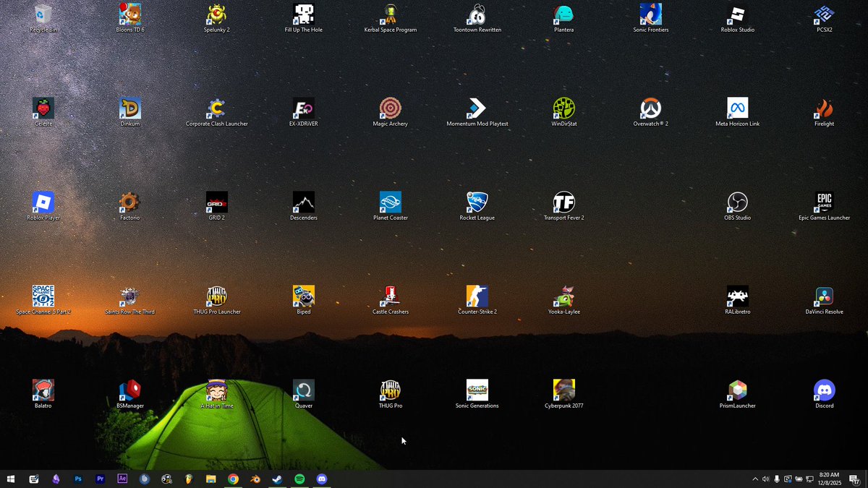Click the Firelight desktop shortcut

tap(825, 112)
